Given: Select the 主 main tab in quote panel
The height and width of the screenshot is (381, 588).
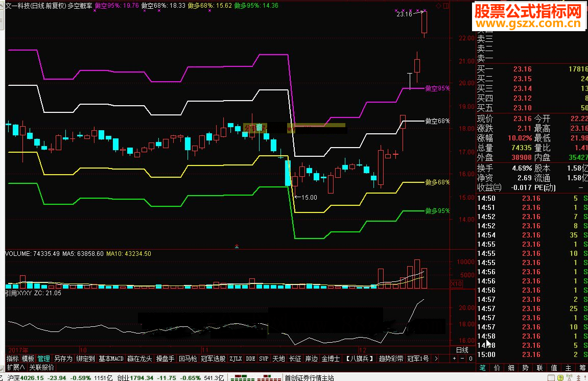Looking at the screenshot, I should pyautogui.click(x=568, y=368).
